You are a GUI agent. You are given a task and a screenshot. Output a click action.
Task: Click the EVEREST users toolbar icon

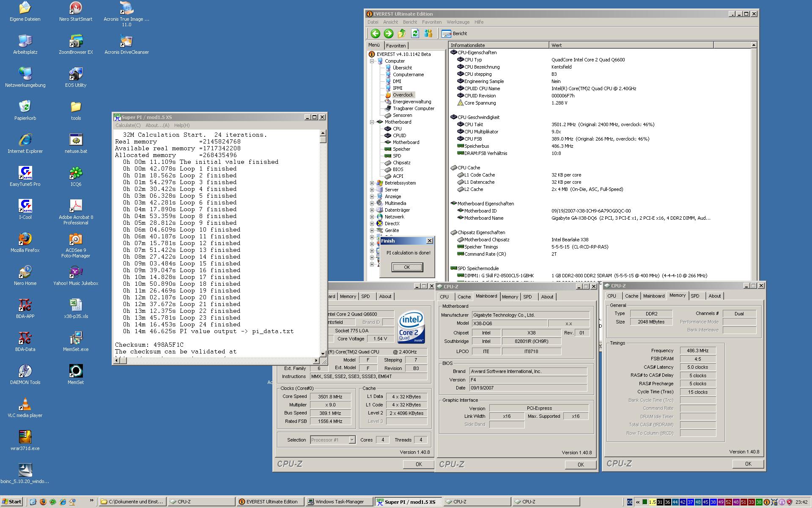428,33
